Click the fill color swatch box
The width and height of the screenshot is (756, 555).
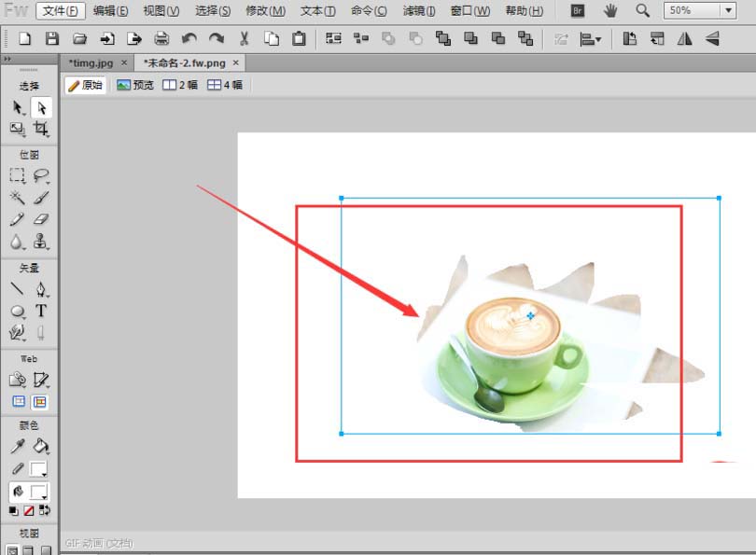39,491
